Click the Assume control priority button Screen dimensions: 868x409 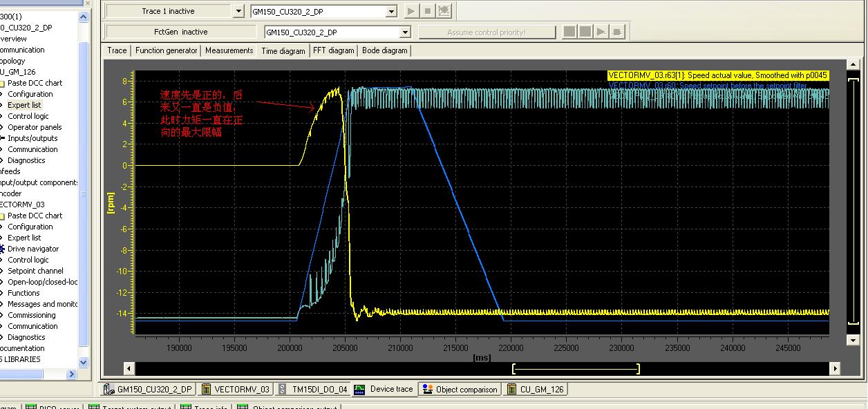click(x=487, y=32)
